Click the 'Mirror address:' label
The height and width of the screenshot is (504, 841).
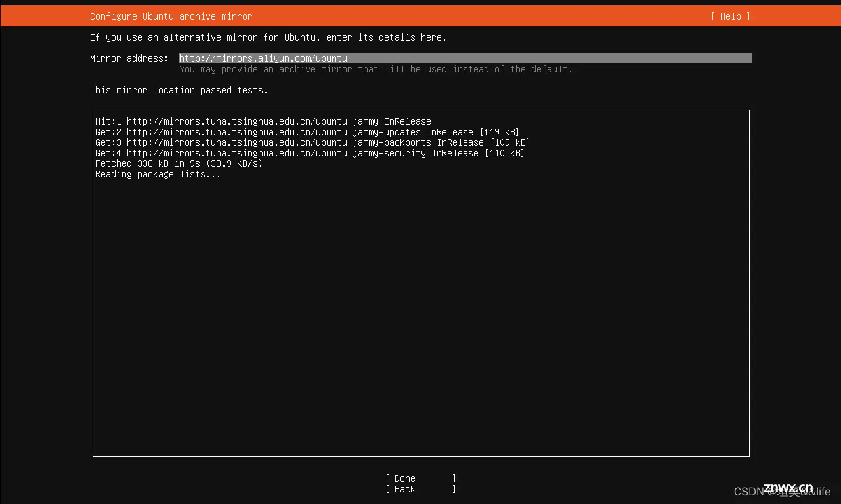point(129,58)
